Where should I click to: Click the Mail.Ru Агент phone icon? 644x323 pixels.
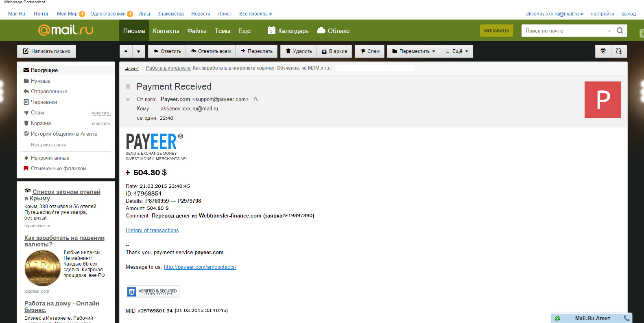coord(627,318)
